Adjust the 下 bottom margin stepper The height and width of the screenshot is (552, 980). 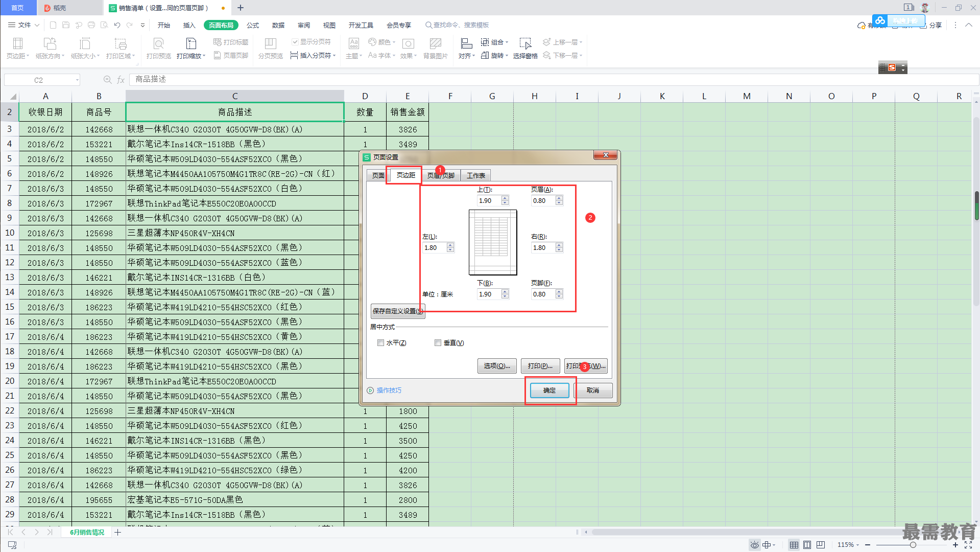point(505,294)
